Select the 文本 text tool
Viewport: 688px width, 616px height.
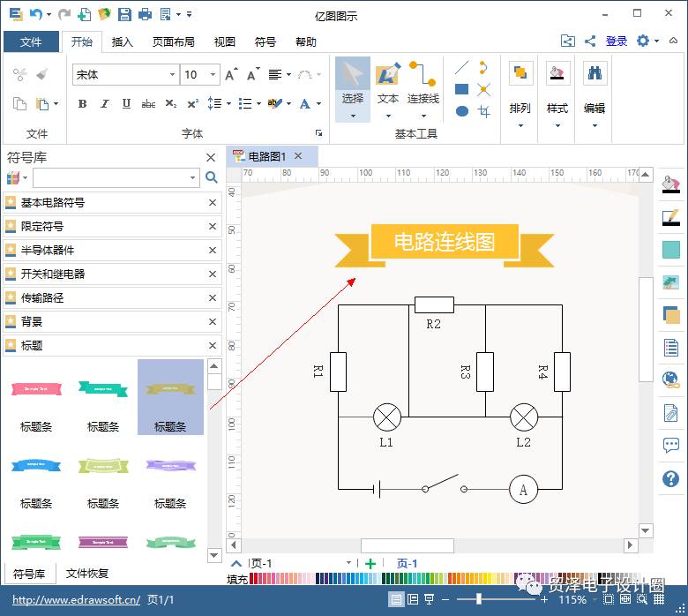(388, 89)
